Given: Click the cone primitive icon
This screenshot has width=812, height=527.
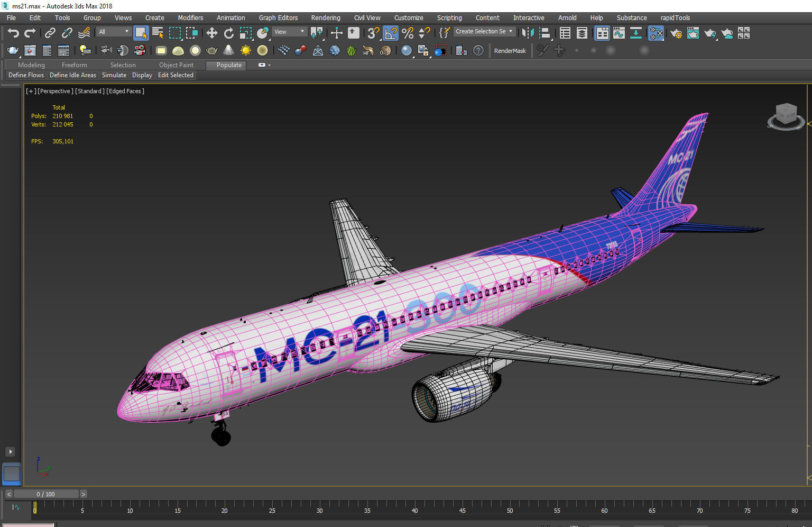Looking at the screenshot, I should pos(228,51).
